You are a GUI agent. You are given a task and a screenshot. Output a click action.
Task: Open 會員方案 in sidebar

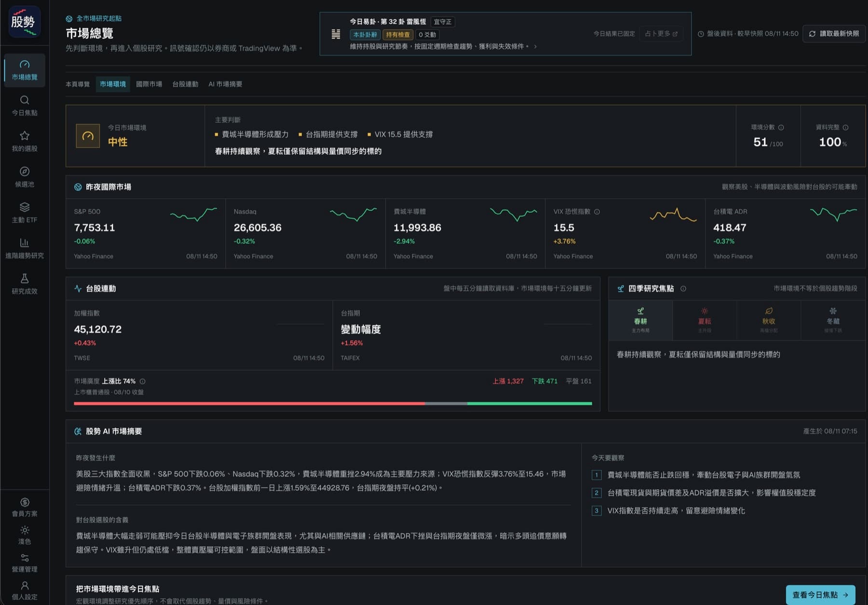coord(25,507)
